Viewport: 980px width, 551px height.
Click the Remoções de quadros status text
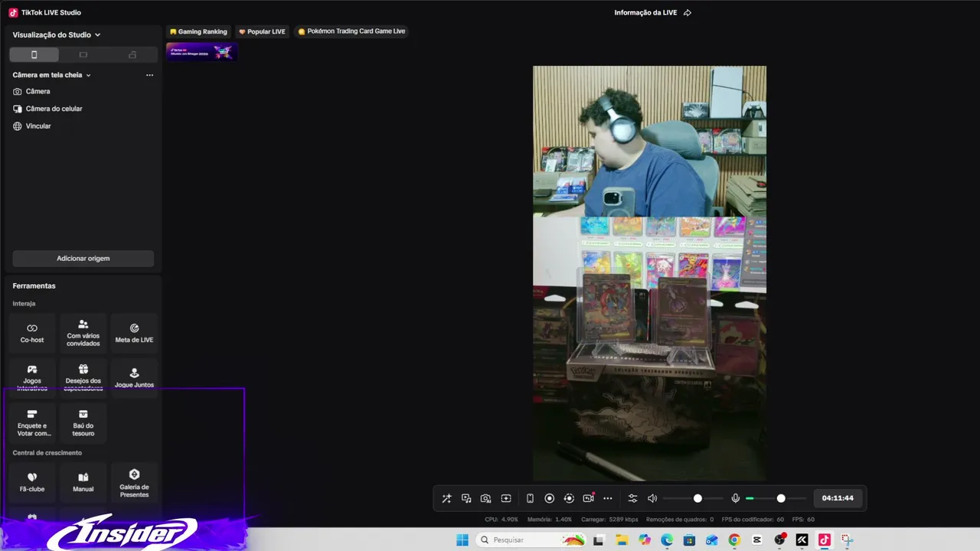(680, 519)
